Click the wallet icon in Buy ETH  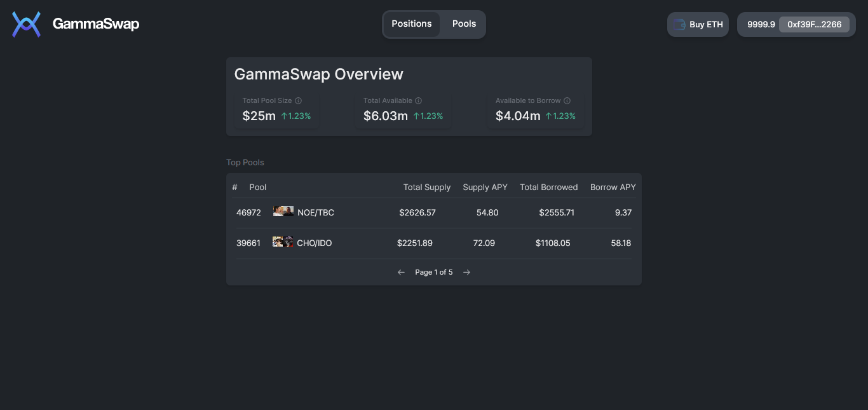coord(679,25)
